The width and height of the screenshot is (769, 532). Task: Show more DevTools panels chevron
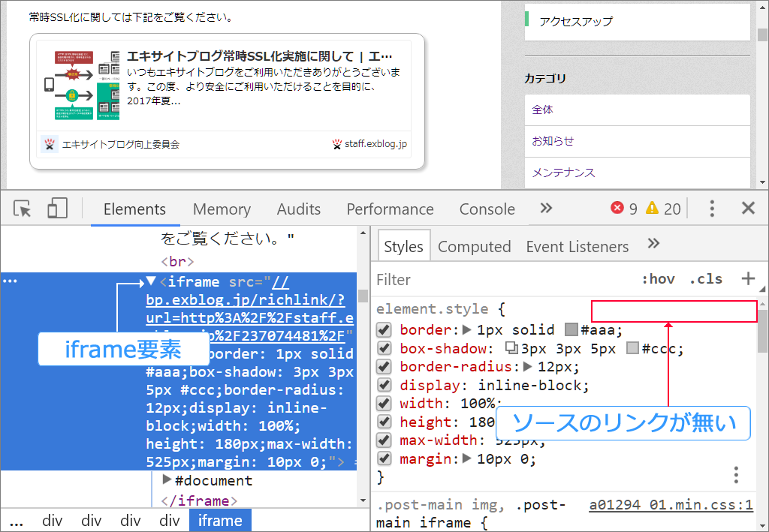pos(546,208)
